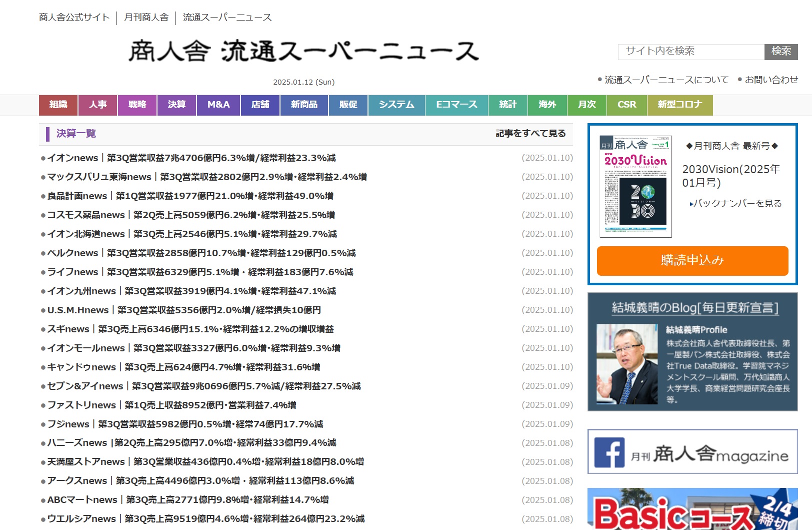Open イオンnews 第3Q営業収益7兆4706億円 article
Screen dimensions: 812x530
(191, 158)
